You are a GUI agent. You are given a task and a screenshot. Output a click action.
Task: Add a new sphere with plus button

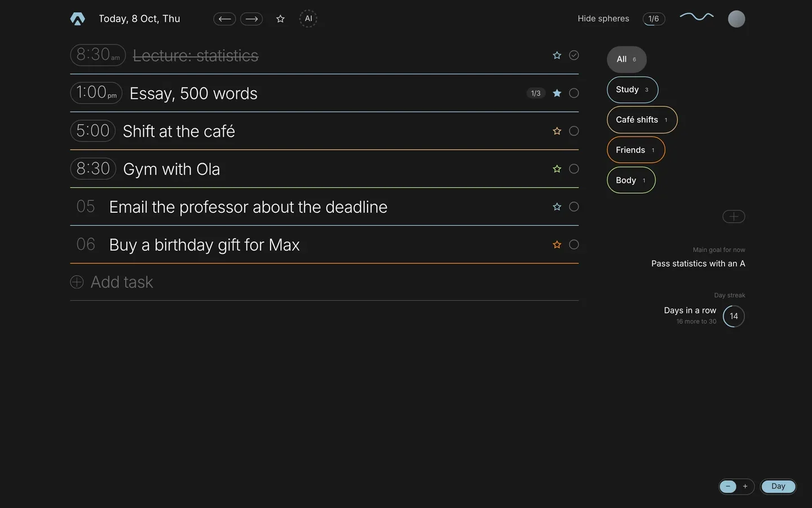point(734,216)
